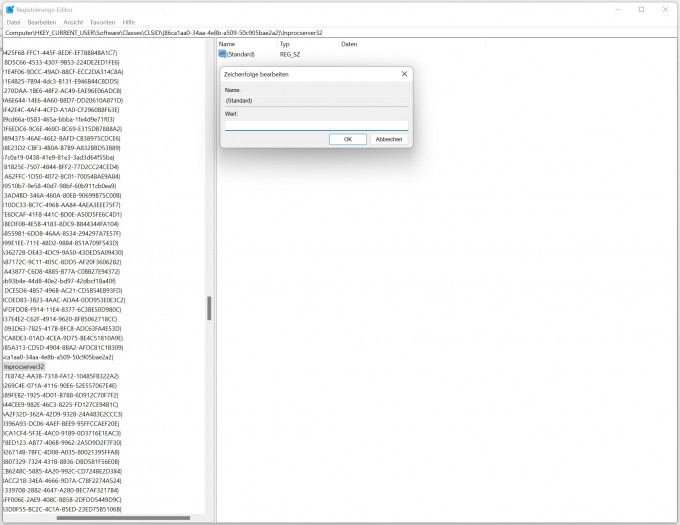Image resolution: width=680 pixels, height=525 pixels.
Task: Open the Ansicht menu
Action: pos(73,22)
